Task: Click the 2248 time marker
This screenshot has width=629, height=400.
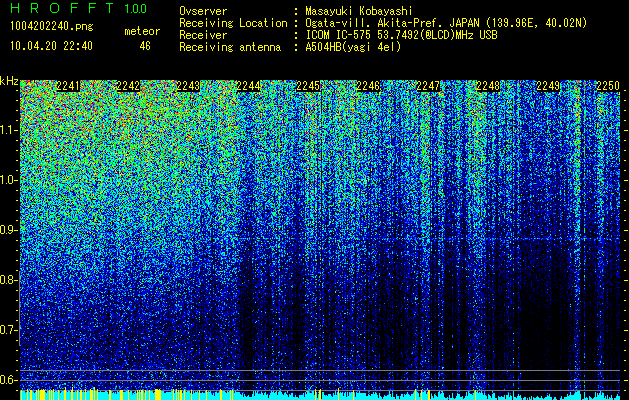Action: (x=489, y=86)
